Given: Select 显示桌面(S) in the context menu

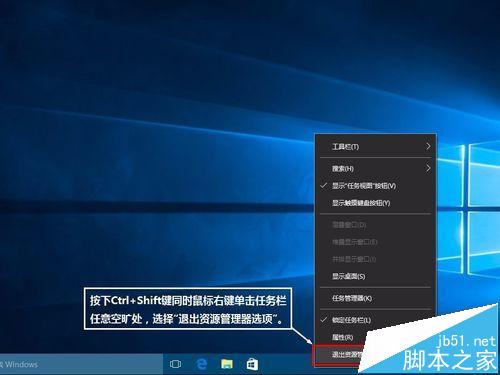Looking at the screenshot, I should [375, 276].
